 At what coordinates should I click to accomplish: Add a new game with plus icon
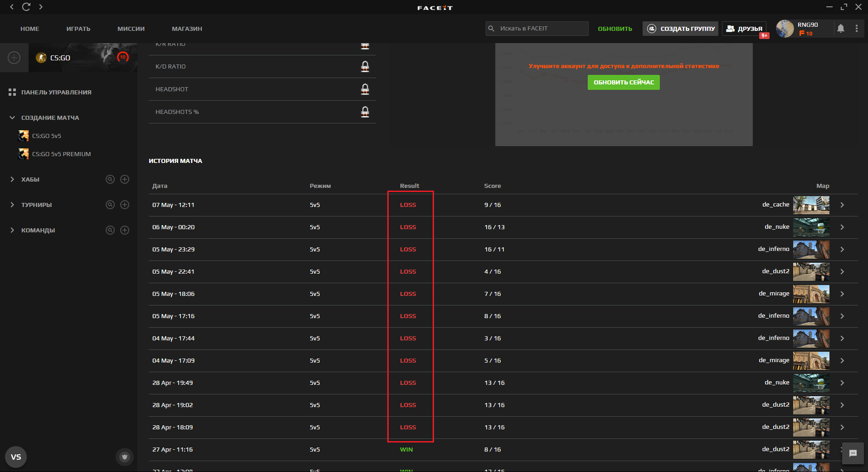[14, 58]
